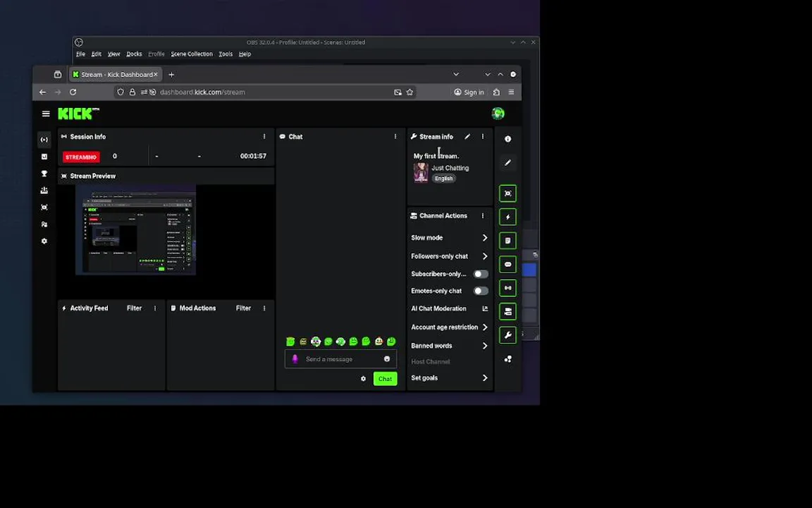Toggle the Channel Actions widget in right rail
The image size is (812, 508).
pos(508,312)
